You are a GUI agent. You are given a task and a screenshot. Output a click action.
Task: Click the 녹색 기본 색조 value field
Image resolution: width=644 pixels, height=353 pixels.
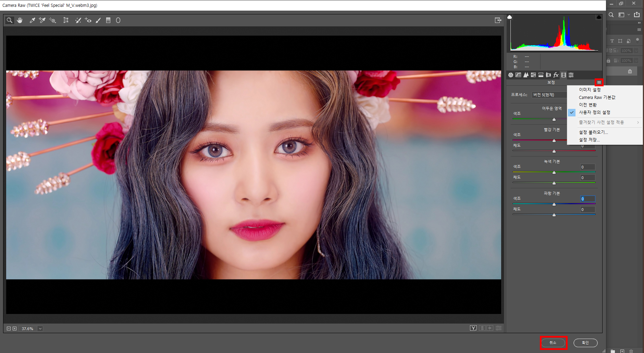[587, 167]
